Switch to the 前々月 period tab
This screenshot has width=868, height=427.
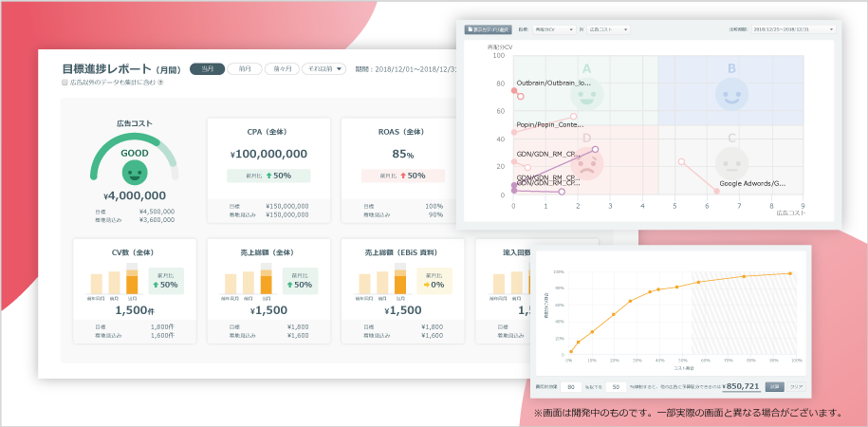[281, 68]
